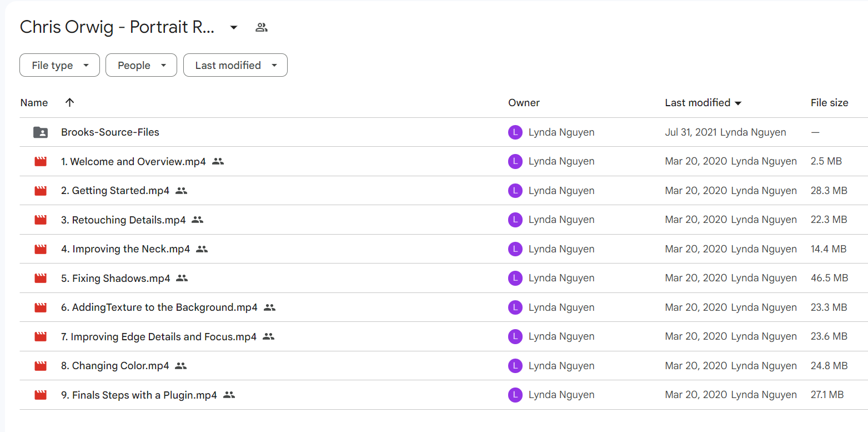Viewport: 868px width, 432px height.
Task: Click video icon for 1. Welcome and Overview.mp4
Action: [x=41, y=162]
